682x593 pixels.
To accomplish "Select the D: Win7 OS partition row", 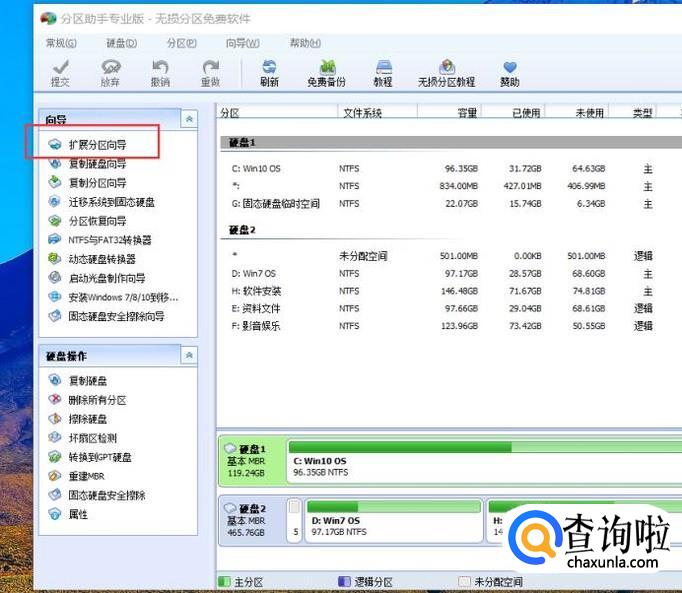I will tap(449, 274).
